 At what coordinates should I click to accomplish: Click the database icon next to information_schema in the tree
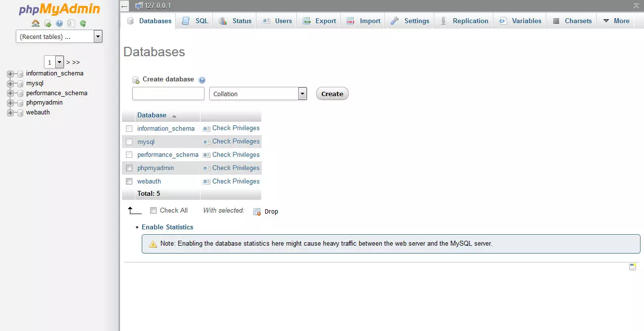click(x=20, y=74)
